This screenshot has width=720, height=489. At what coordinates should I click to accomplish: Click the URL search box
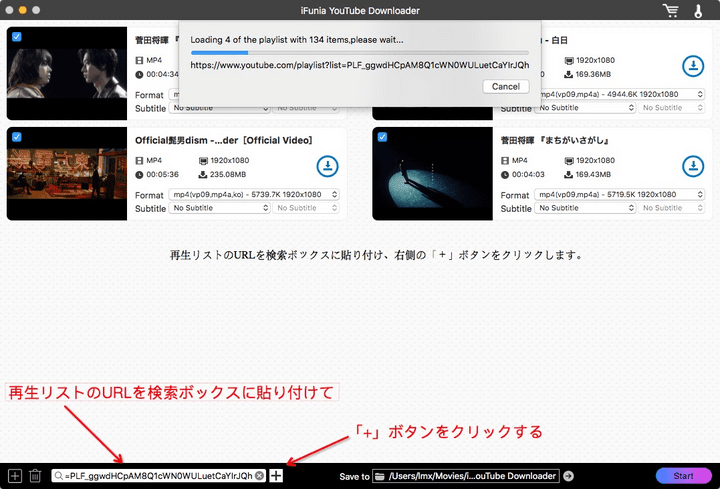pyautogui.click(x=158, y=476)
